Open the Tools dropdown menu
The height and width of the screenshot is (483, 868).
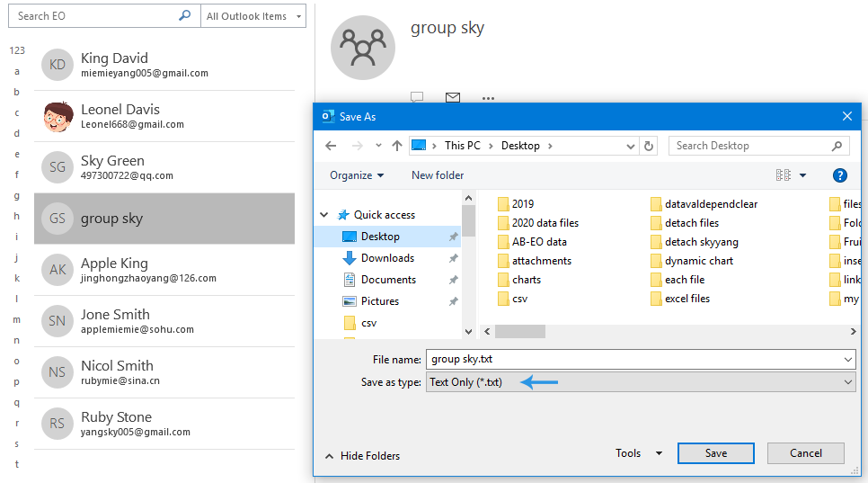tap(639, 454)
